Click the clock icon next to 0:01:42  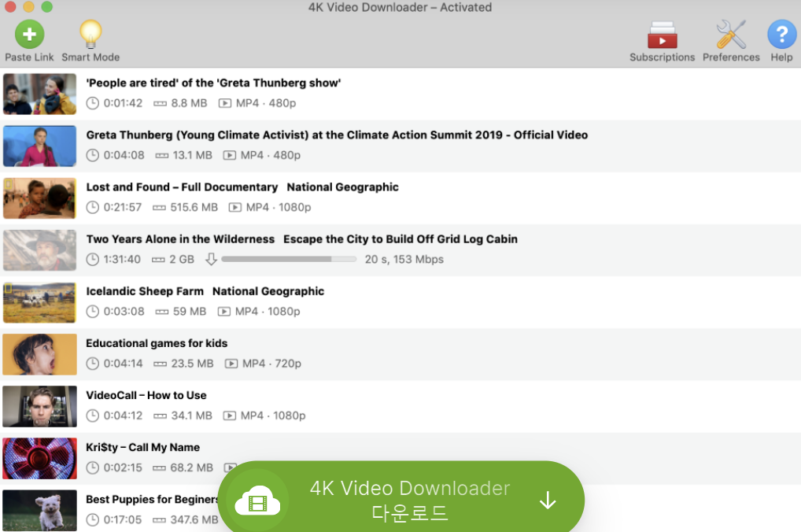point(93,103)
